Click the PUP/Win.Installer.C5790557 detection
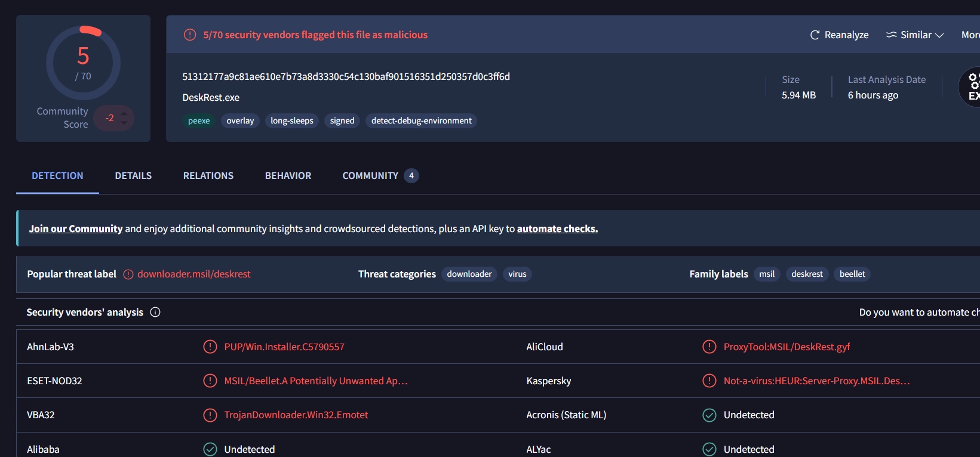The width and height of the screenshot is (980, 457). pyautogui.click(x=284, y=347)
